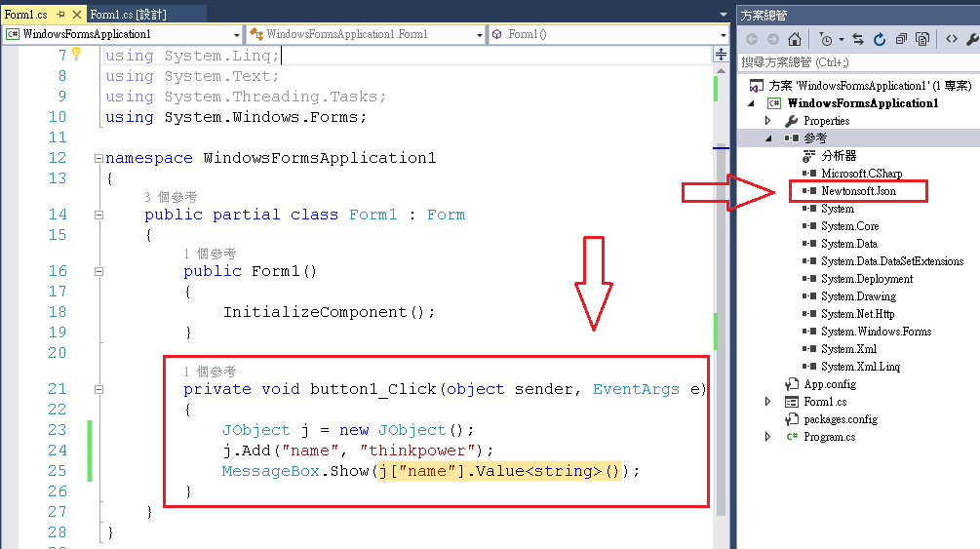
Task: Select the 參考 references folder
Action: [815, 138]
